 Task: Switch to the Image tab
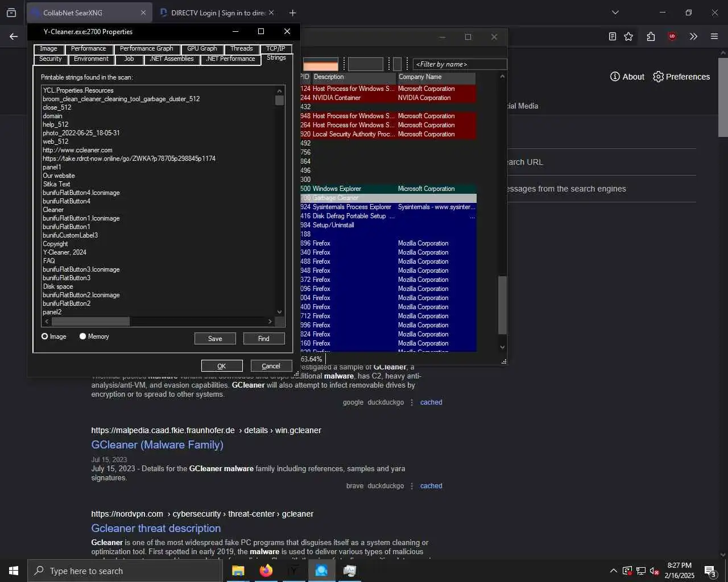(48, 49)
